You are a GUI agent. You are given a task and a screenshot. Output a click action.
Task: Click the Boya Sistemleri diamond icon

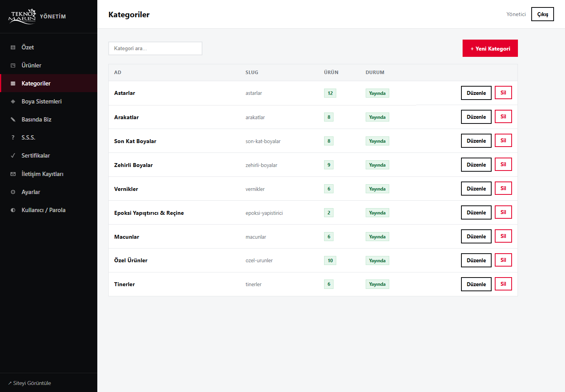tap(13, 102)
